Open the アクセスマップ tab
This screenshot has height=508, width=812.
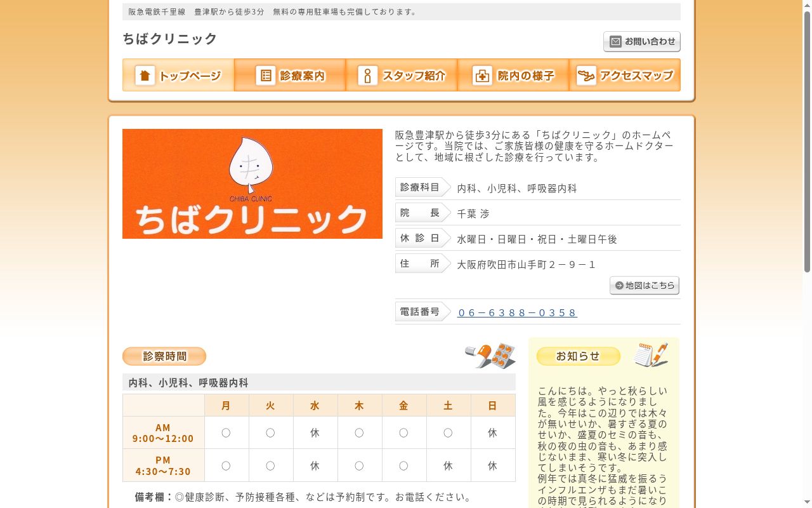point(625,75)
